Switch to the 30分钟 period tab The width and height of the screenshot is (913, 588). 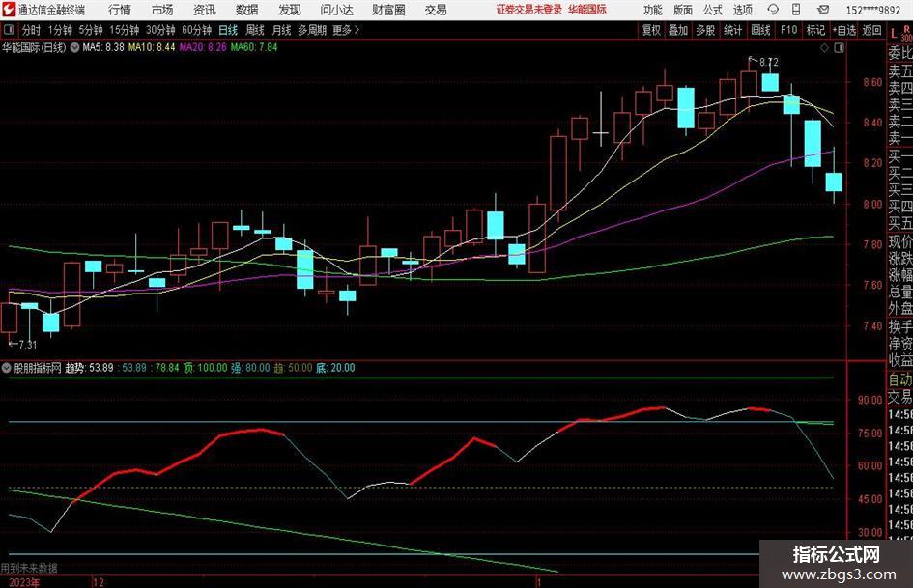pos(160,30)
